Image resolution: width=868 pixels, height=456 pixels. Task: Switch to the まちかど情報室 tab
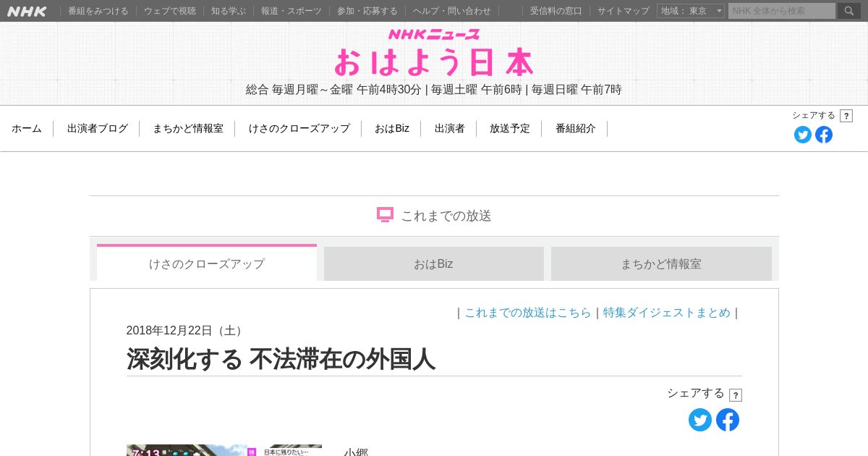tap(661, 263)
